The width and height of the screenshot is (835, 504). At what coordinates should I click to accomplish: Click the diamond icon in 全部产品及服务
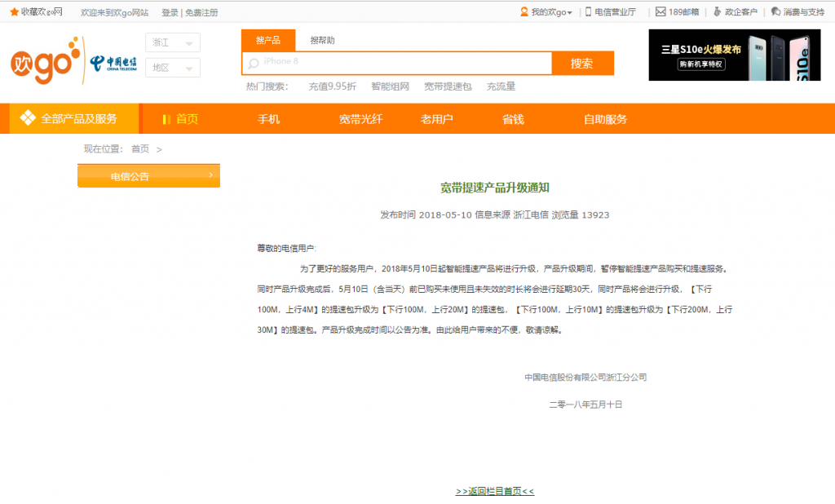click(28, 118)
